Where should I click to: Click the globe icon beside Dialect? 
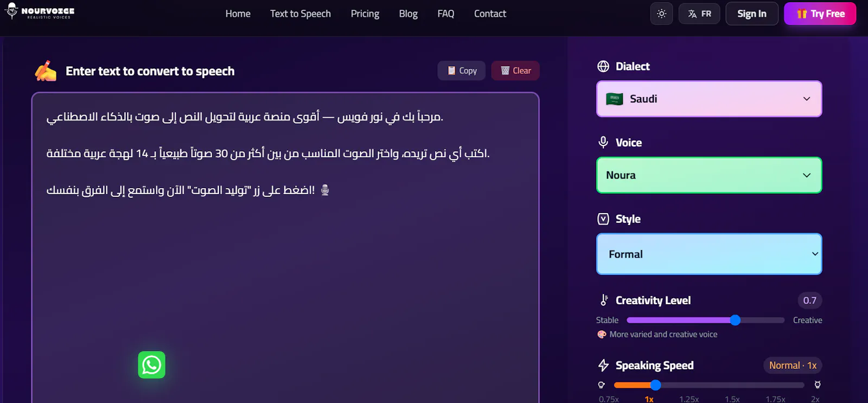(x=603, y=66)
